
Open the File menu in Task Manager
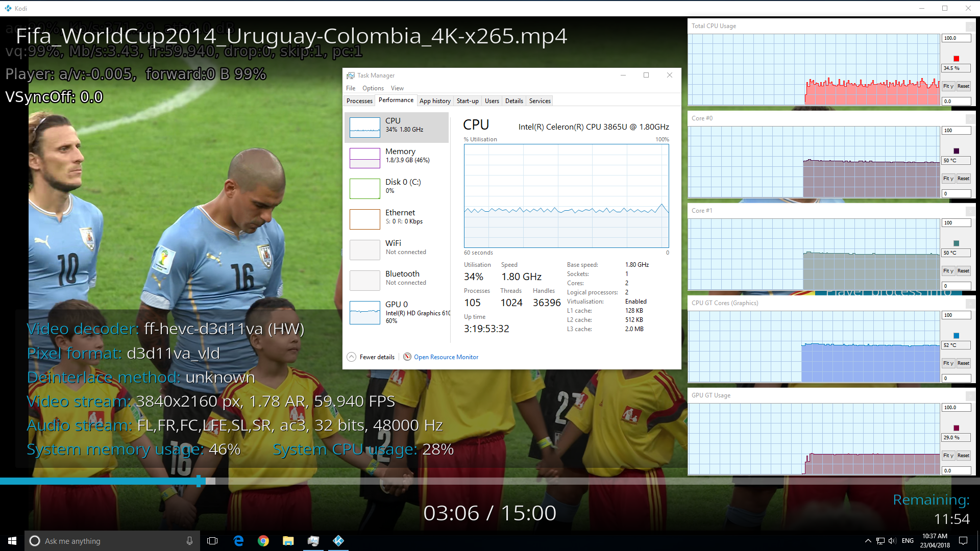click(x=351, y=88)
